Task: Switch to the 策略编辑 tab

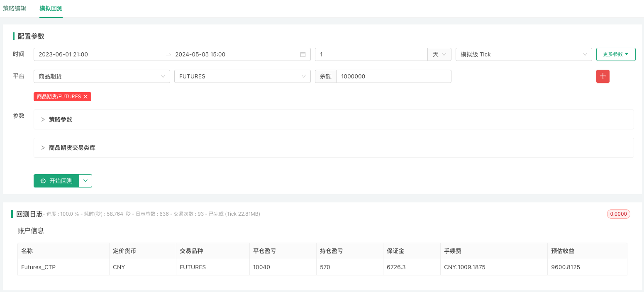Action: pos(15,8)
